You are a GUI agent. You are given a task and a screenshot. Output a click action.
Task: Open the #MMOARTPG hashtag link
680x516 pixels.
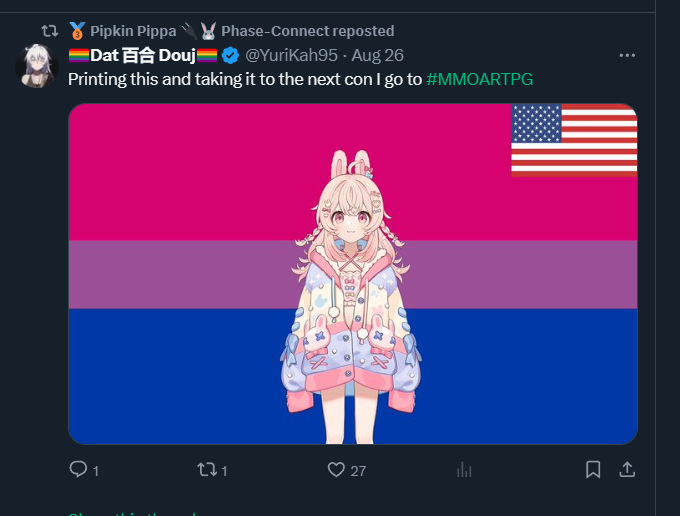click(x=480, y=79)
